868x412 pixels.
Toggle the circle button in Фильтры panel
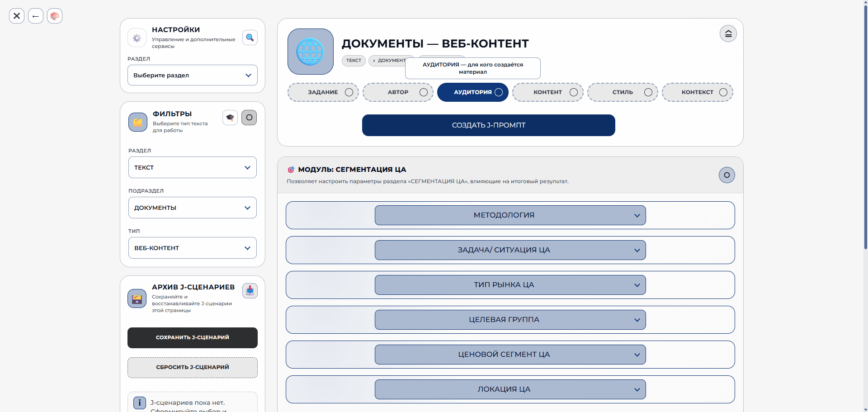click(249, 118)
